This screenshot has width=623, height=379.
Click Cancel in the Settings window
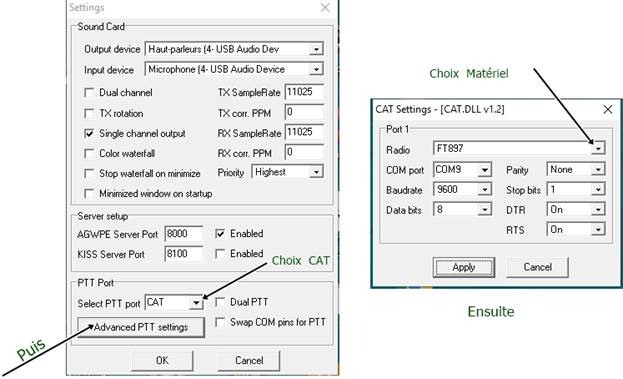point(249,361)
